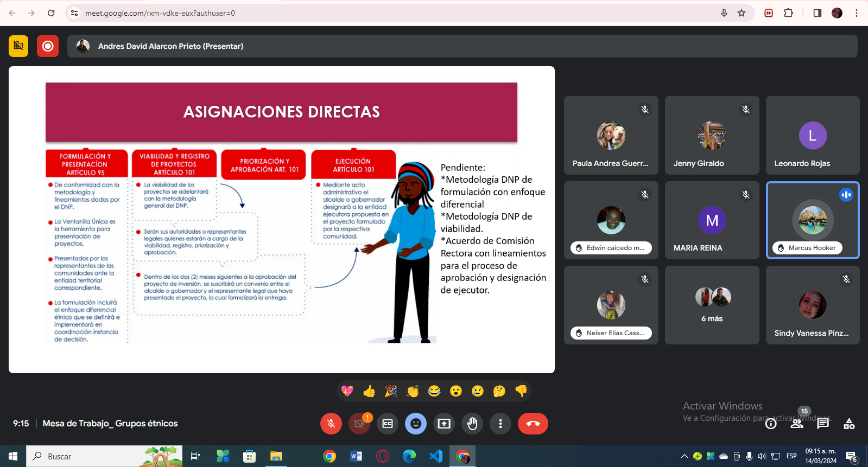Show the participants people panel
The width and height of the screenshot is (868, 467).
(797, 424)
